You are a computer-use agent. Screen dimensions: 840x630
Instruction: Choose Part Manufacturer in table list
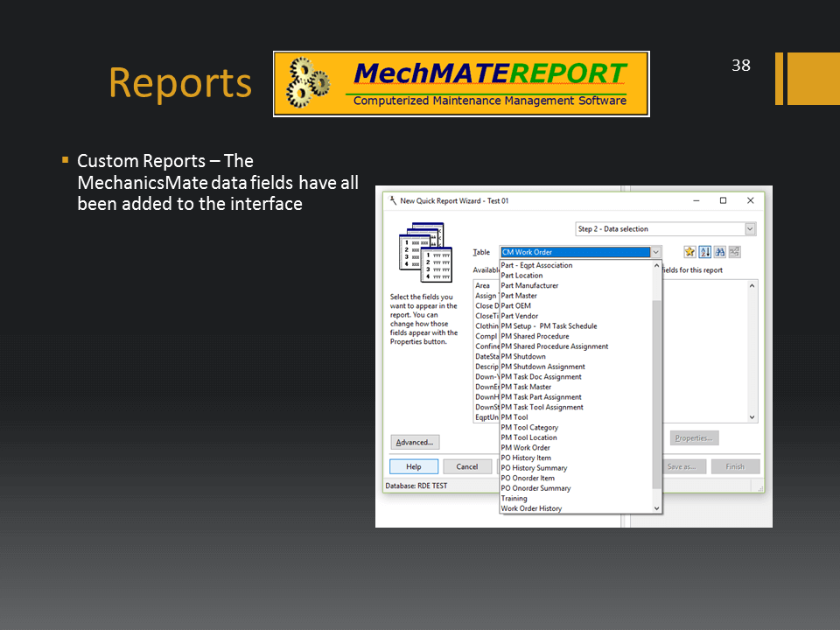point(576,285)
